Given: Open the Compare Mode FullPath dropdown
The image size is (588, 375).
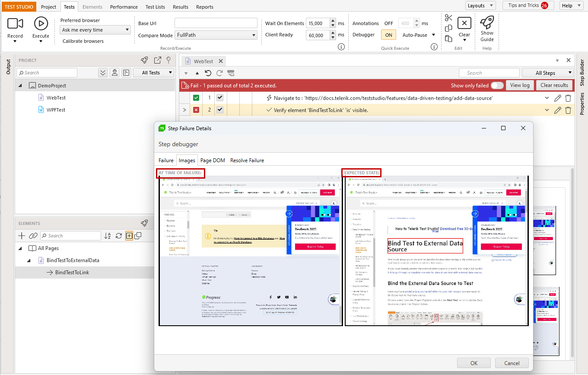Looking at the screenshot, I should tap(216, 35).
